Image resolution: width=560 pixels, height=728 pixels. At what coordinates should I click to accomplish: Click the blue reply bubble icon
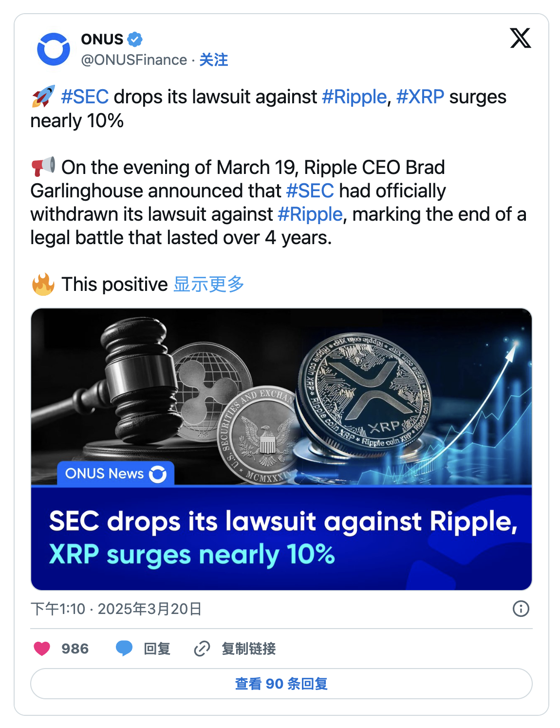coord(124,649)
